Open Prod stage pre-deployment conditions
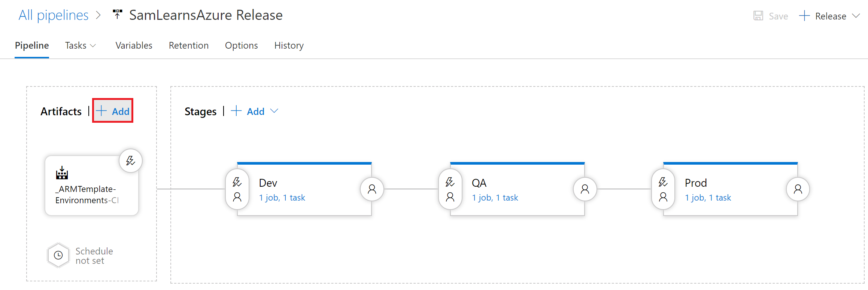This screenshot has height=290, width=868. click(663, 189)
